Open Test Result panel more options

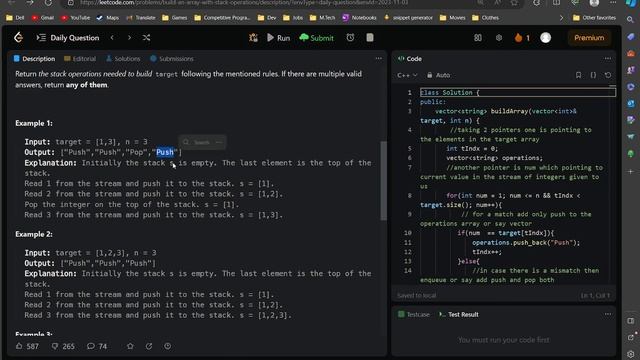tap(608, 314)
